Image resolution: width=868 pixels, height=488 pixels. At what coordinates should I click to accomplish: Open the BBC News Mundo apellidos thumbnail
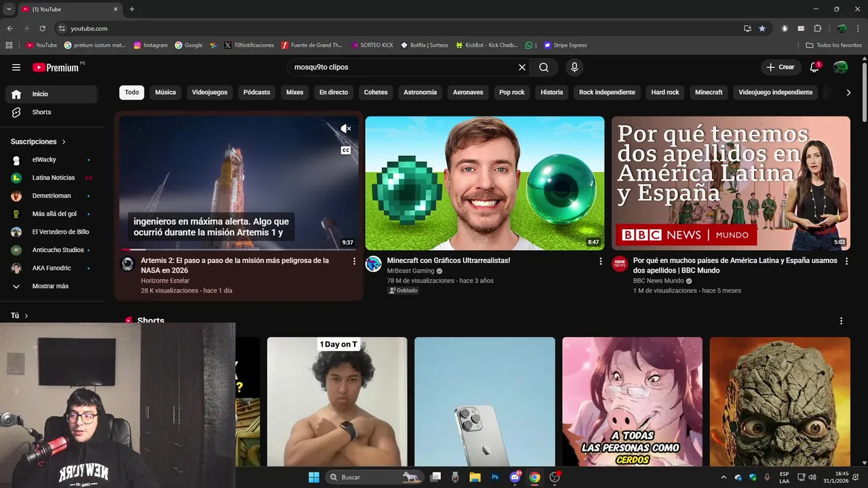[731, 183]
